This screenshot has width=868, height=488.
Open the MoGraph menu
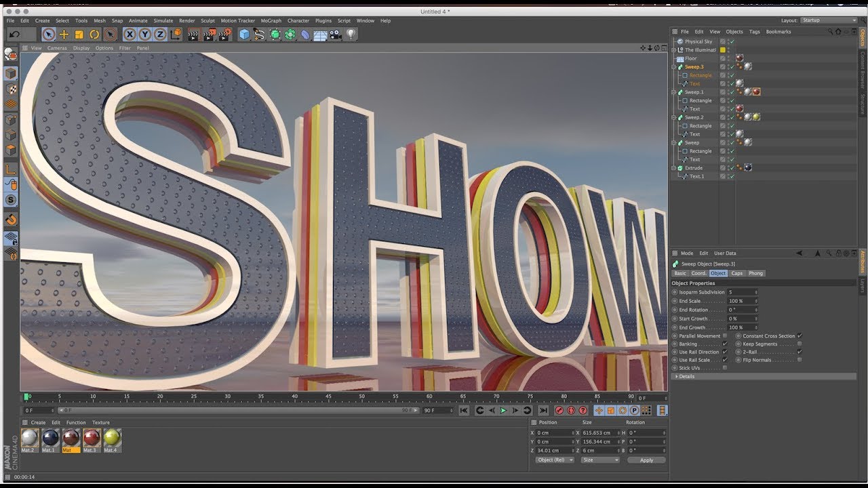[271, 21]
